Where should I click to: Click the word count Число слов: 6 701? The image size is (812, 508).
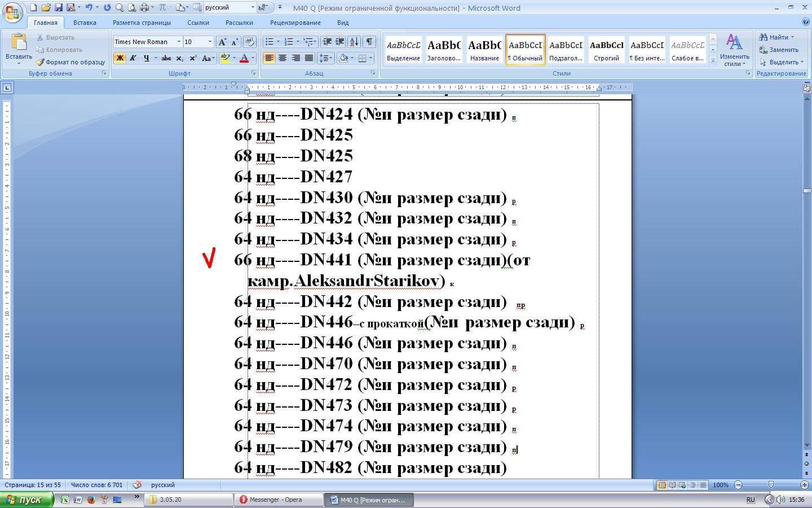96,485
